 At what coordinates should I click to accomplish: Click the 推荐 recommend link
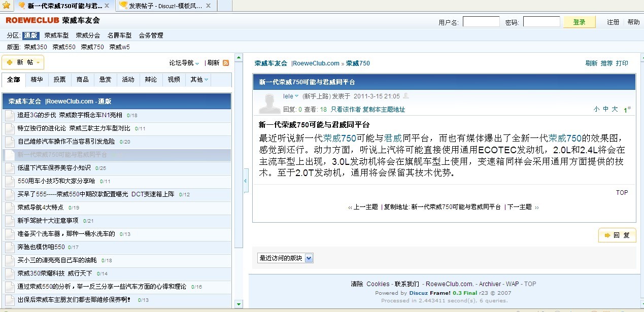(607, 63)
